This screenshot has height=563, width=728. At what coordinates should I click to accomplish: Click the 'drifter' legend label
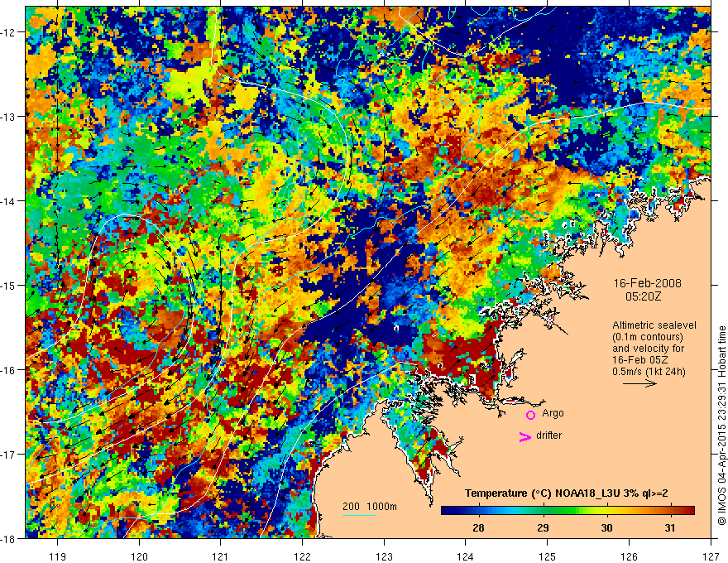[548, 435]
